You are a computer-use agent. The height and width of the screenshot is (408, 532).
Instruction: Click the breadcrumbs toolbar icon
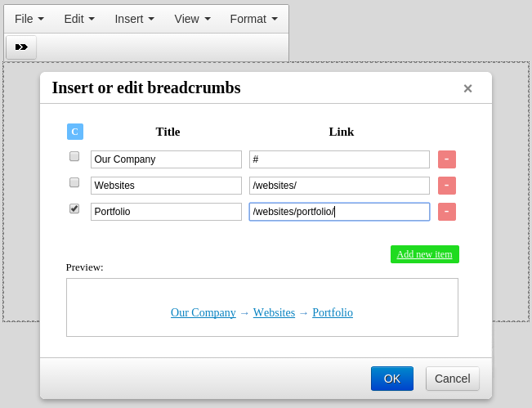point(21,47)
